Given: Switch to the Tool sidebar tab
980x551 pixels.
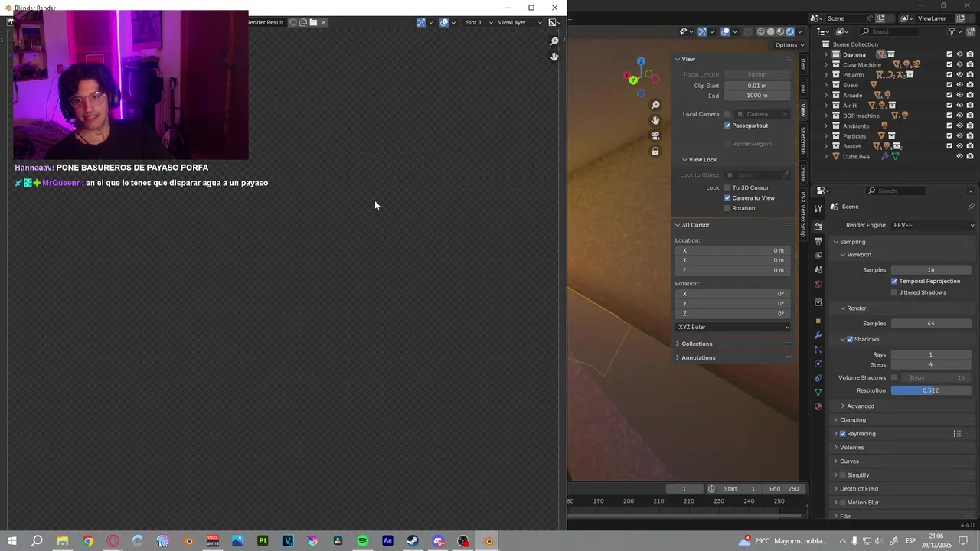Looking at the screenshot, I should point(803,86).
